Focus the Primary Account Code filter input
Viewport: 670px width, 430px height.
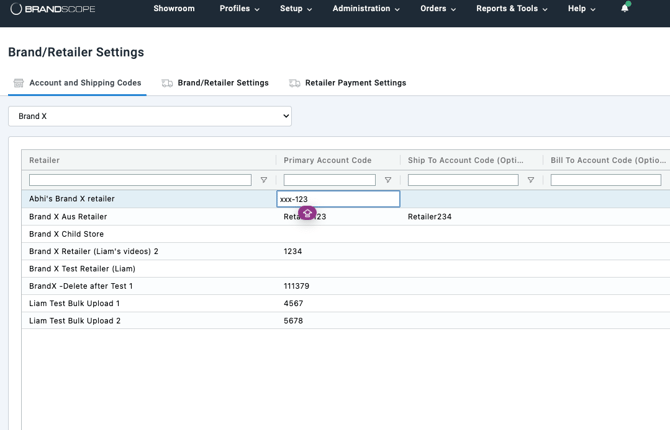329,180
